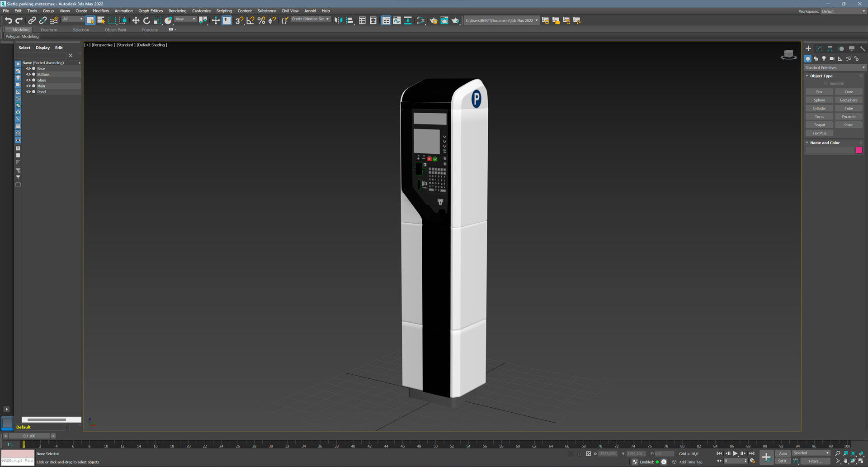Click the Render teapot icon
868x467 pixels.
pyautogui.click(x=455, y=20)
